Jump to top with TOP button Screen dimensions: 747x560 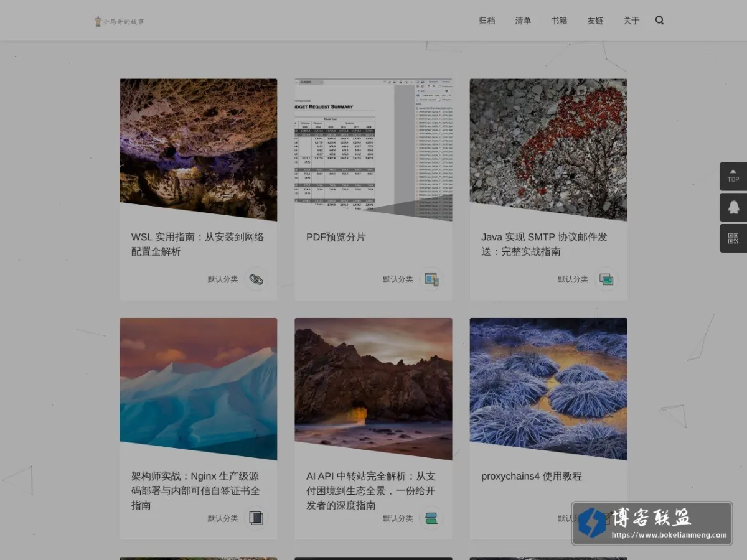click(x=733, y=176)
